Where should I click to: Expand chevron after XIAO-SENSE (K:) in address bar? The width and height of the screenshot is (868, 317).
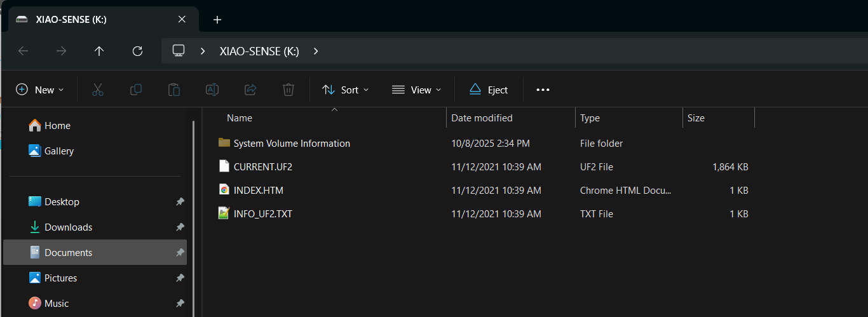click(316, 51)
